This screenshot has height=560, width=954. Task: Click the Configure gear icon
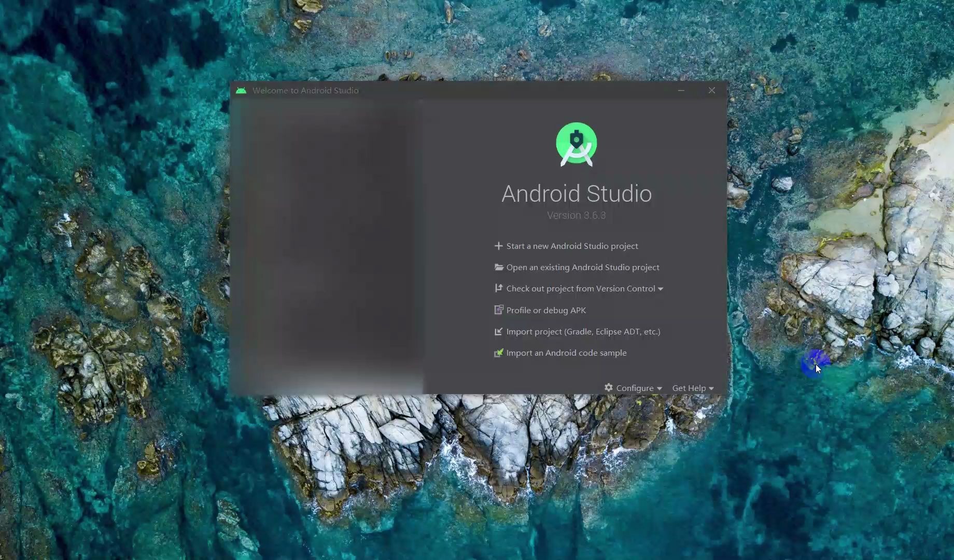pos(609,387)
